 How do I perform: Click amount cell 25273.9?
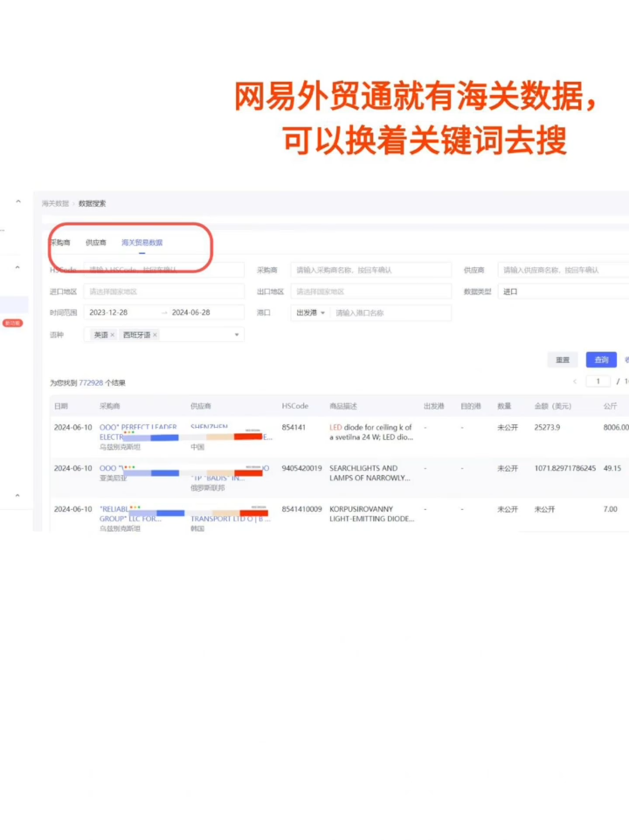click(547, 427)
